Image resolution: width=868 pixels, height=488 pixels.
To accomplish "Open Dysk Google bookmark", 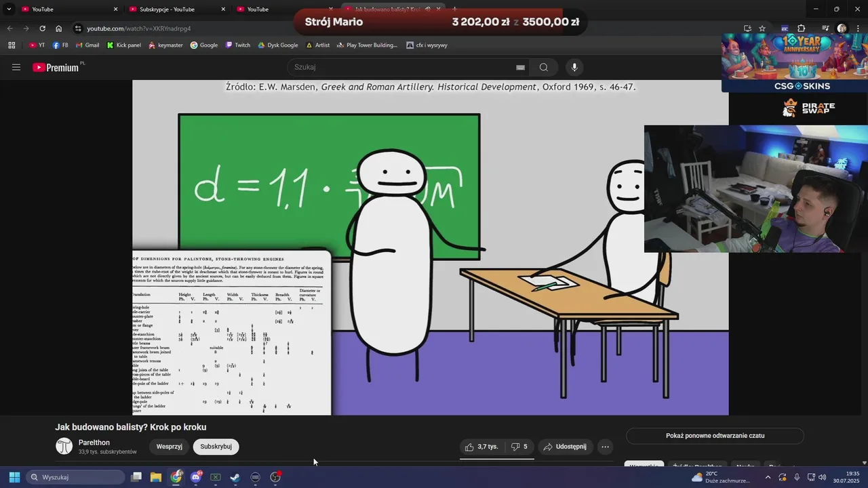I will pyautogui.click(x=278, y=45).
